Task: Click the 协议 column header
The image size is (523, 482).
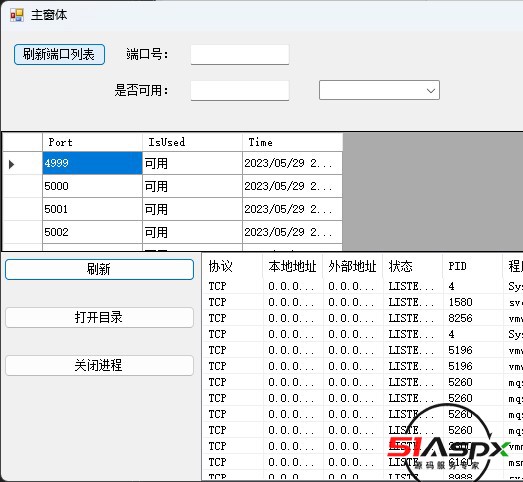Action: (x=232, y=266)
